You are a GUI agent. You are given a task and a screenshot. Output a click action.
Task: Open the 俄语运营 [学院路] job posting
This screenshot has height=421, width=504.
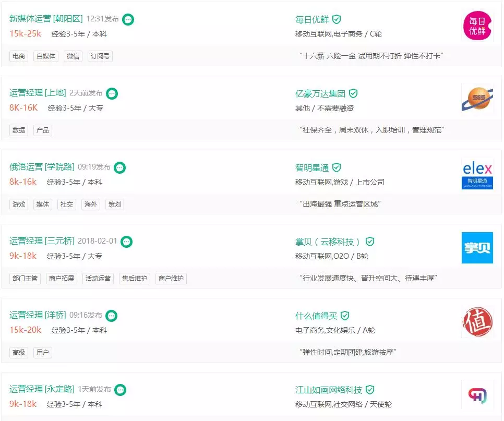[x=42, y=167]
